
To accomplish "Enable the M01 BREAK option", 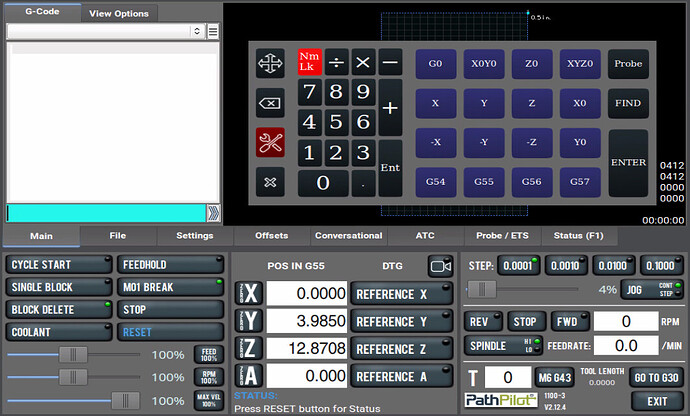I will pyautogui.click(x=170, y=287).
